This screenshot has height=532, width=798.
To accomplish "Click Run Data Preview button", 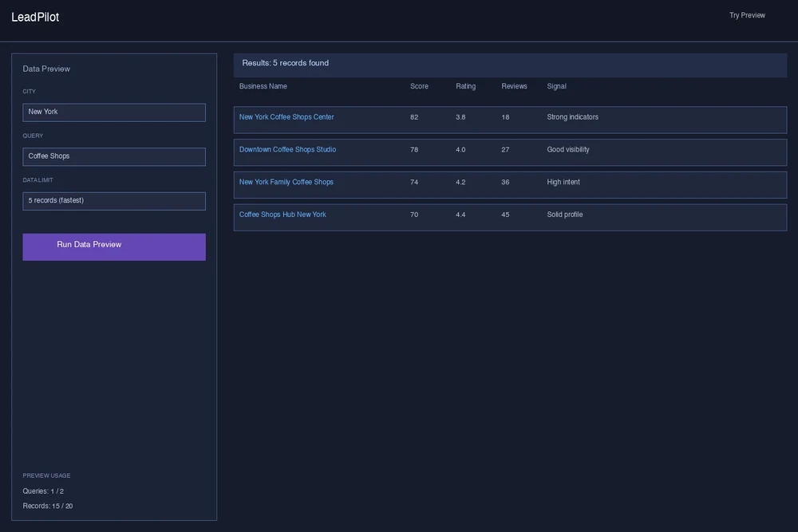I will click(x=114, y=247).
